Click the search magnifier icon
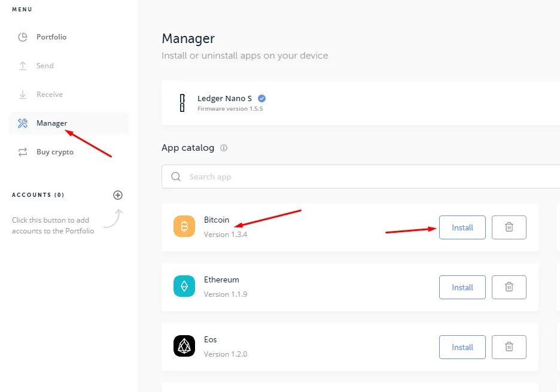Screen dimensions: 560x392 coord(176,177)
